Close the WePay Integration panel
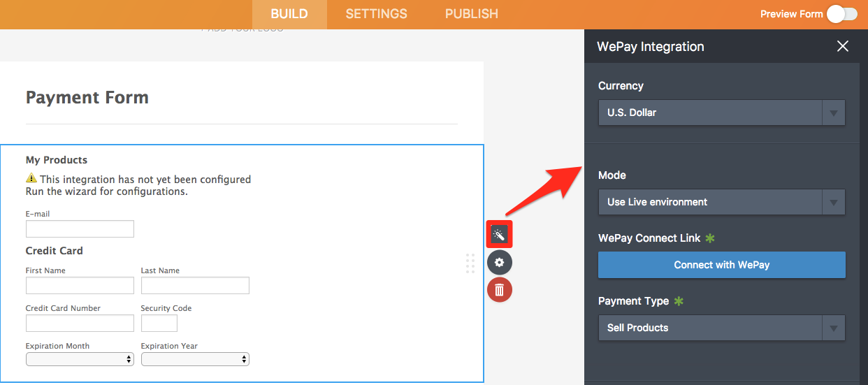Screen dimensions: 868x385 843,46
